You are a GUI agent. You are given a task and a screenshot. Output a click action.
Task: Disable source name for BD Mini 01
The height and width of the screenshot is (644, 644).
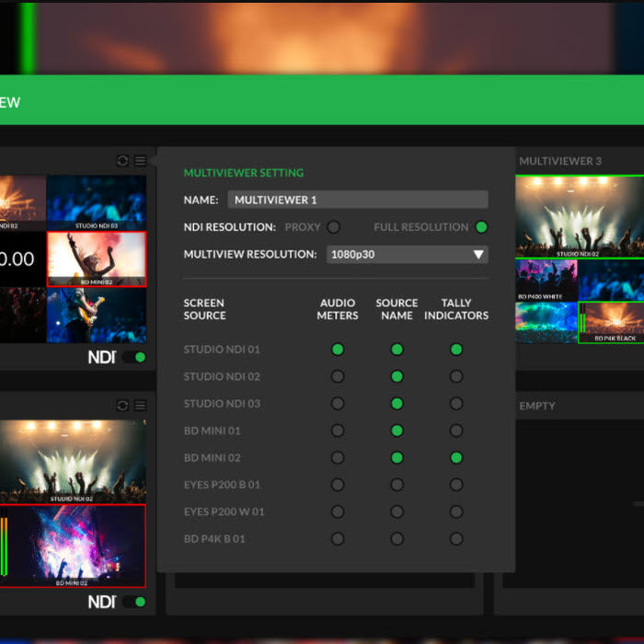(397, 431)
